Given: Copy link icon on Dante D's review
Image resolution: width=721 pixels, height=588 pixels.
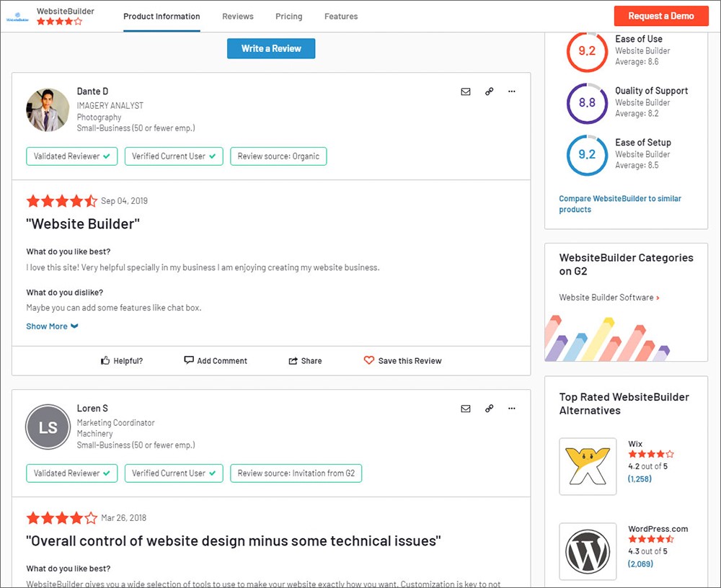Looking at the screenshot, I should [x=489, y=92].
